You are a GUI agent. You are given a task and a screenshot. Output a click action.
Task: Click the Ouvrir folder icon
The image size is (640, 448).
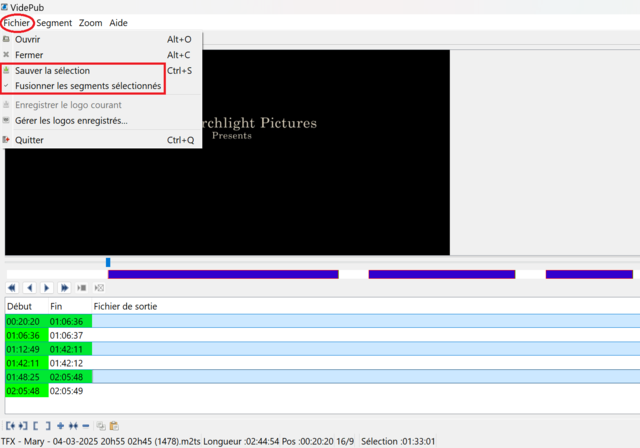click(x=6, y=39)
